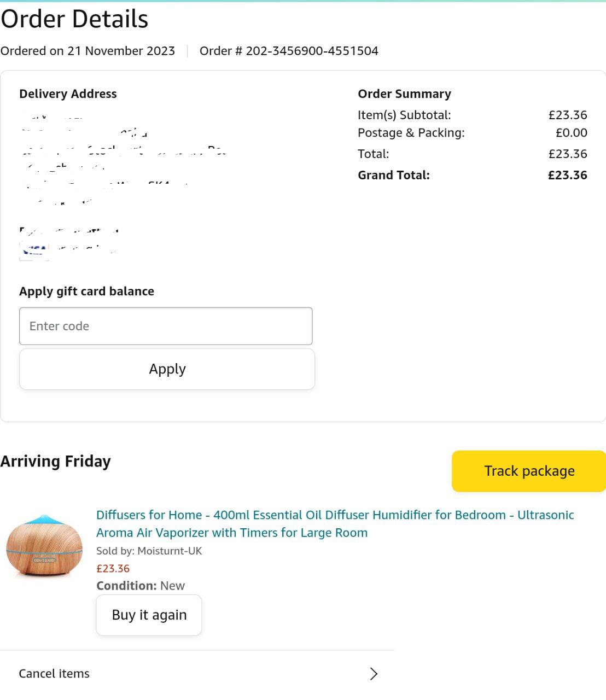Click the Condition: New text
The width and height of the screenshot is (606, 700).
(x=141, y=585)
